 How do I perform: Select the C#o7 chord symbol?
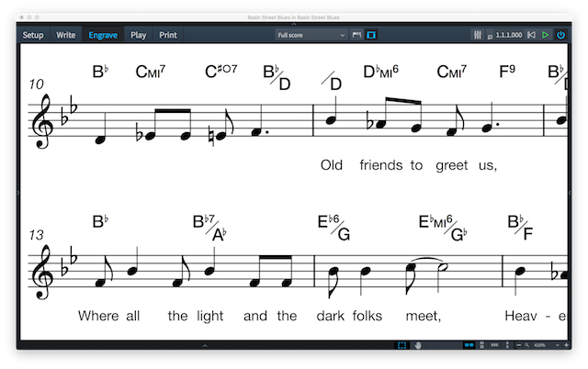point(220,72)
